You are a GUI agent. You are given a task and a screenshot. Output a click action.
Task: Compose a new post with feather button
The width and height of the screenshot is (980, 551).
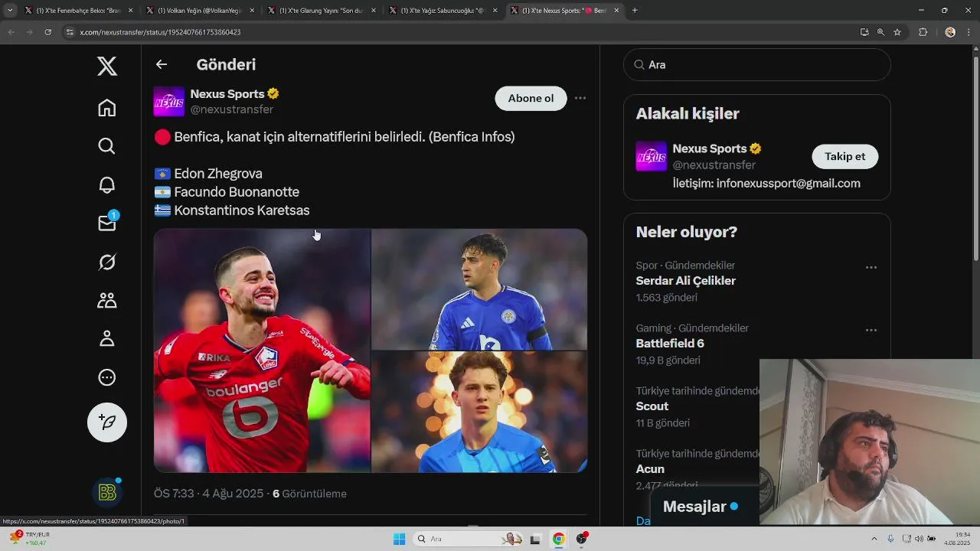[107, 422]
